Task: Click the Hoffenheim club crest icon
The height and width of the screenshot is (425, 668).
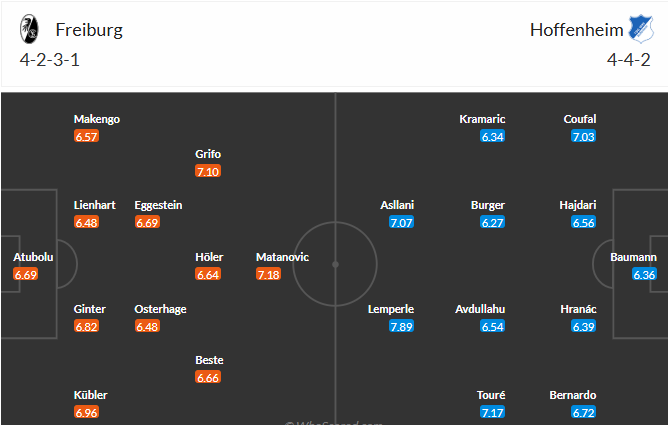Action: (x=641, y=29)
